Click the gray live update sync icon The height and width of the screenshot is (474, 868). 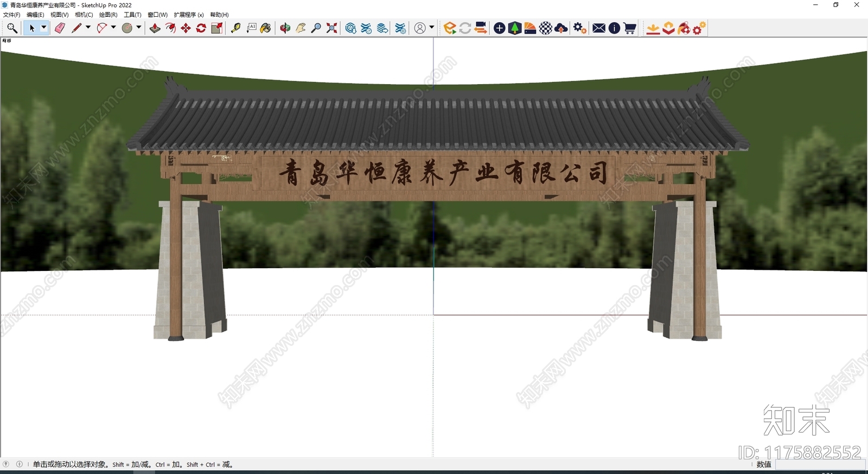pyautogui.click(x=465, y=28)
